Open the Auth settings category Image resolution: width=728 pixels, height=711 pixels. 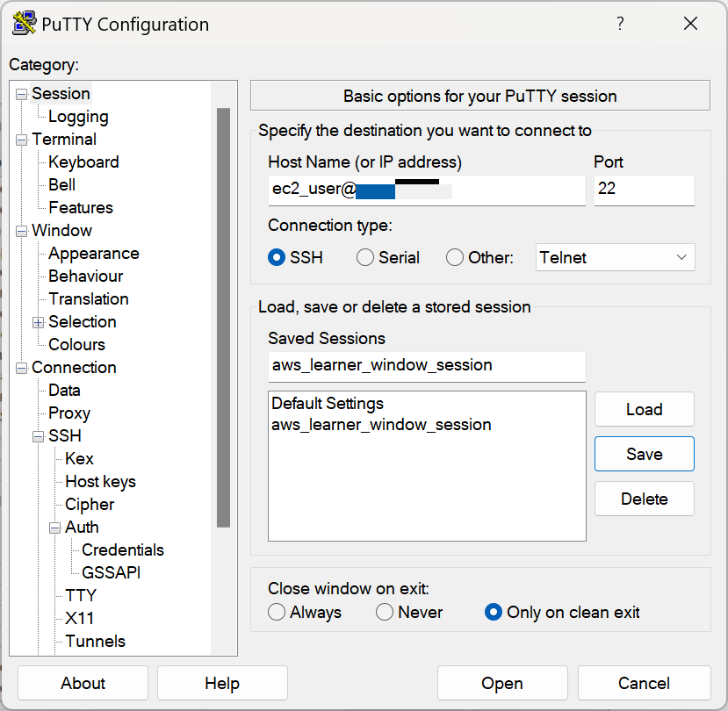(x=82, y=528)
